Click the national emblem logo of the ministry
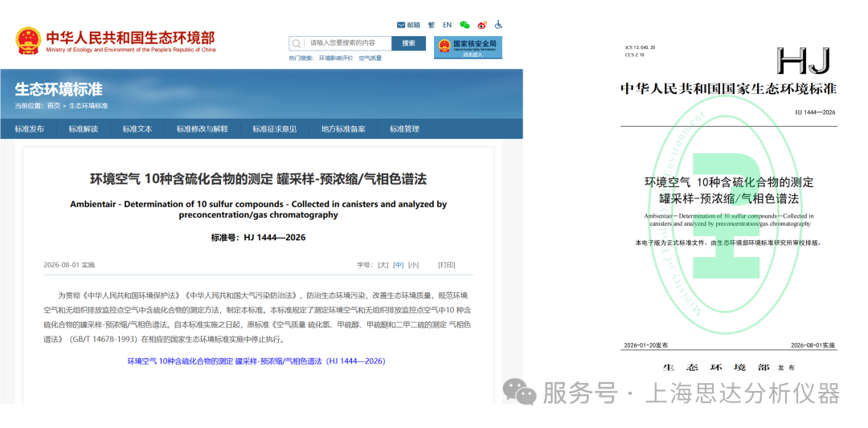Screen dimensions: 868x428 (x=27, y=40)
